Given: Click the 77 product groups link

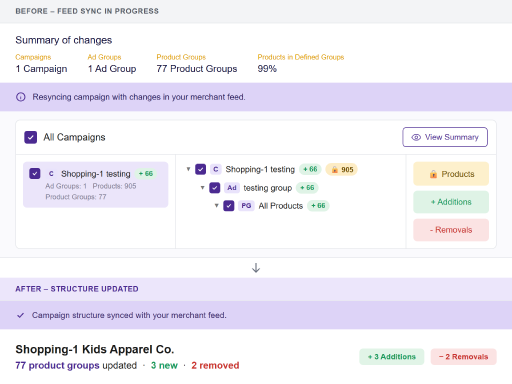Looking at the screenshot, I should click(x=57, y=365).
